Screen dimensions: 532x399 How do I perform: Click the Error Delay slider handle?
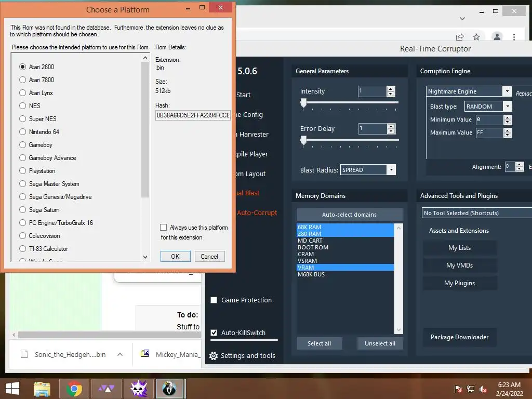point(303,140)
